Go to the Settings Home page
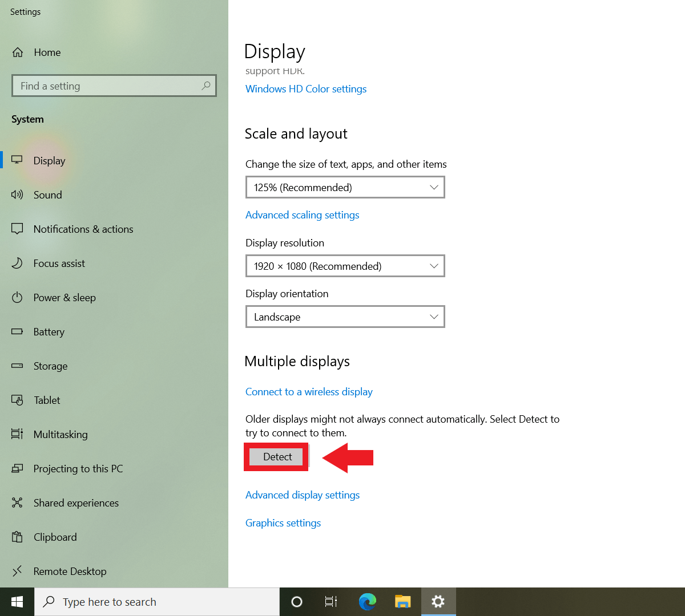 point(47,52)
